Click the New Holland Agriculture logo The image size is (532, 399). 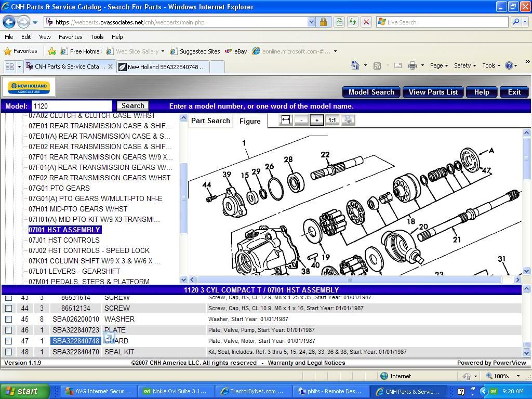coord(29,87)
